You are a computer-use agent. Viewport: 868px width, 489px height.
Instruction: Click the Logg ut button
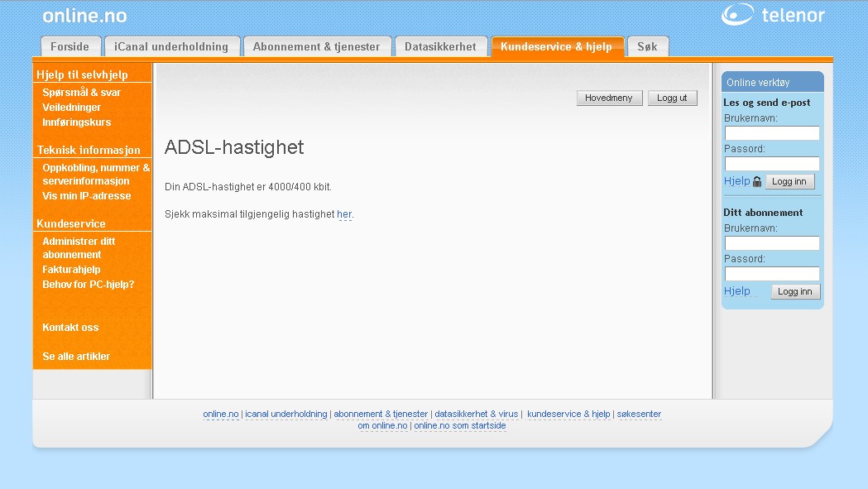[x=672, y=98]
